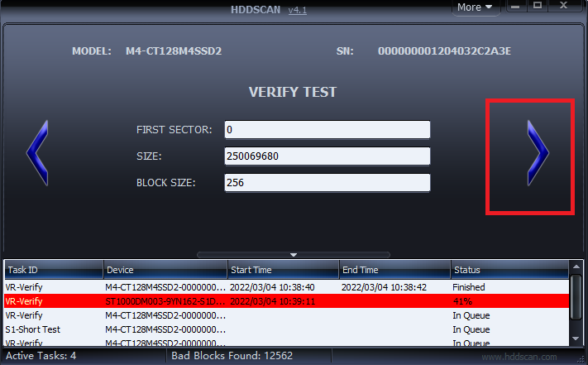
Task: Click the v4.1 version link
Action: (298, 10)
